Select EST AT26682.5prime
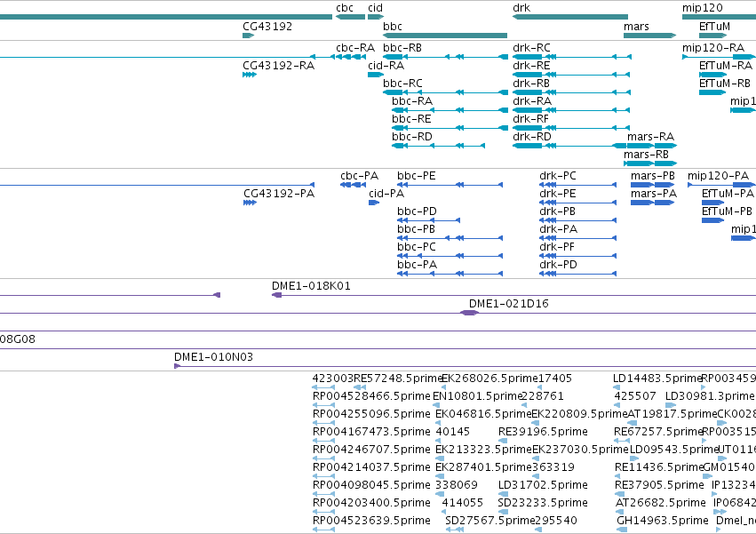 pos(618,512)
